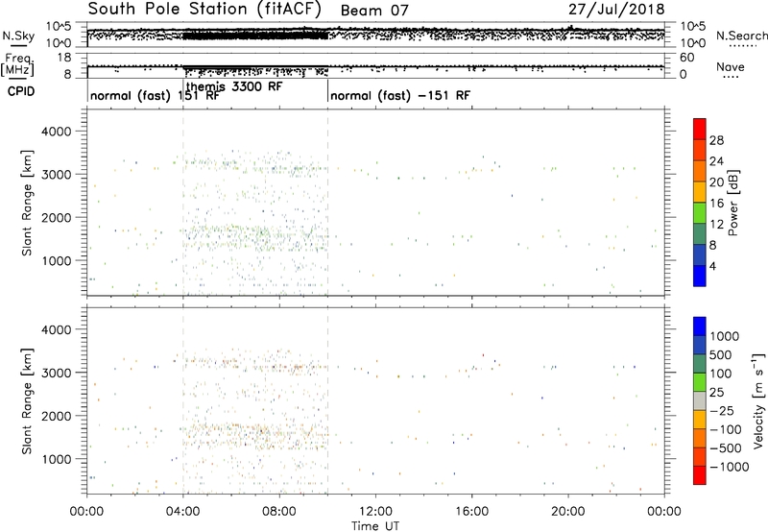Click the 'Time UT' axis label
768x532 pixels.
coord(375,526)
